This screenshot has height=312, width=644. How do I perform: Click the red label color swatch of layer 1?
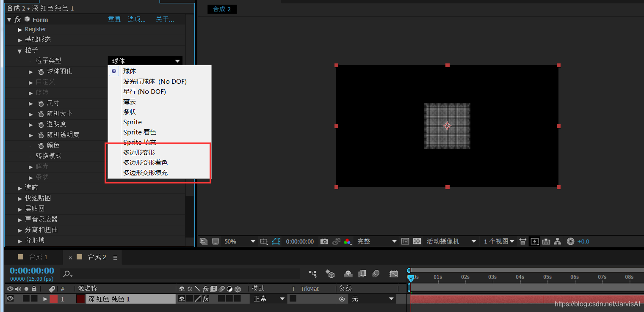point(54,299)
